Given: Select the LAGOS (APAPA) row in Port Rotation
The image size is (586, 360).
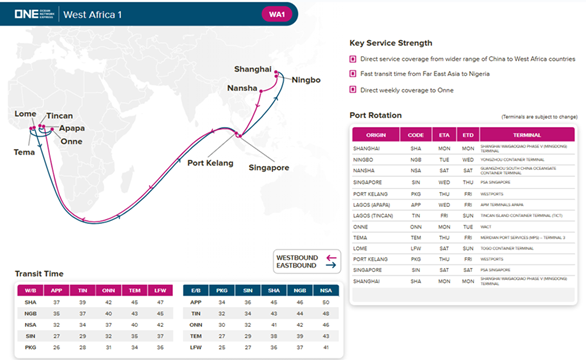Looking at the screenshot, I should tap(463, 205).
